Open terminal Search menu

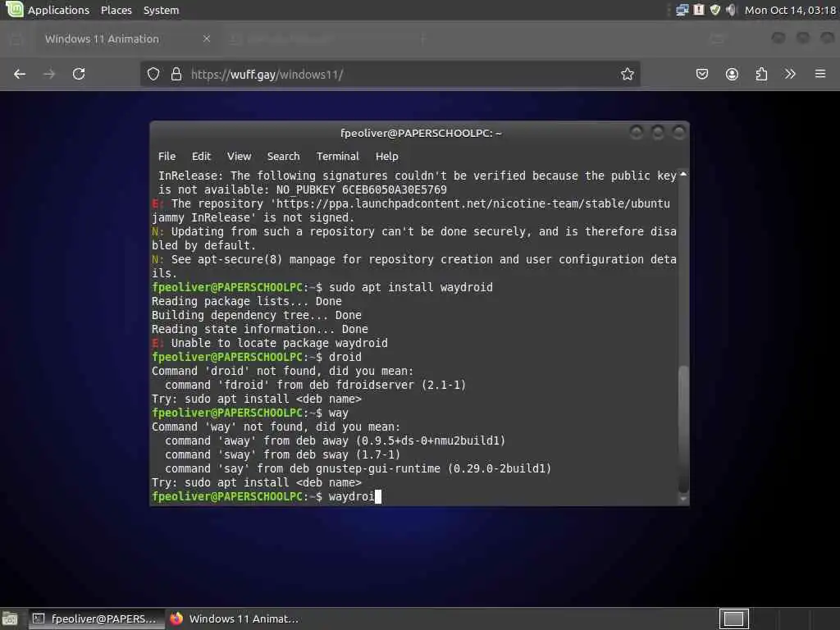[283, 157]
